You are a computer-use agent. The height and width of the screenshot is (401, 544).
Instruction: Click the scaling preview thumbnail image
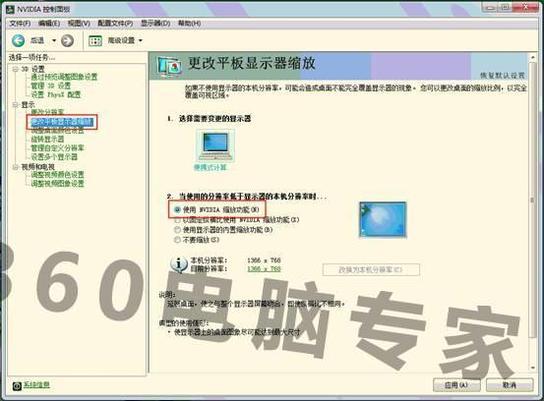[383, 219]
